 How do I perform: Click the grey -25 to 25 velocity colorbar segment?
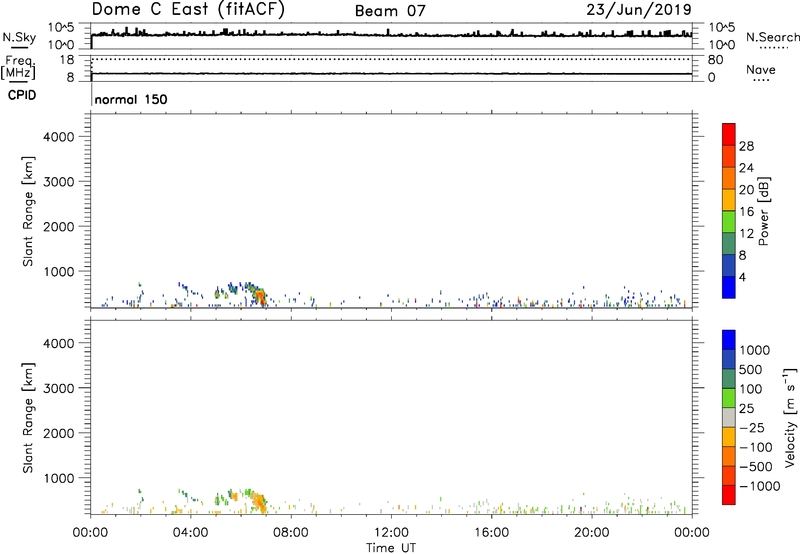click(x=729, y=417)
